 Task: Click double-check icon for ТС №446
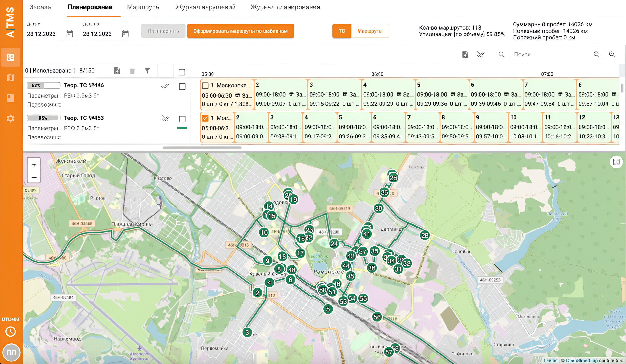coord(165,86)
